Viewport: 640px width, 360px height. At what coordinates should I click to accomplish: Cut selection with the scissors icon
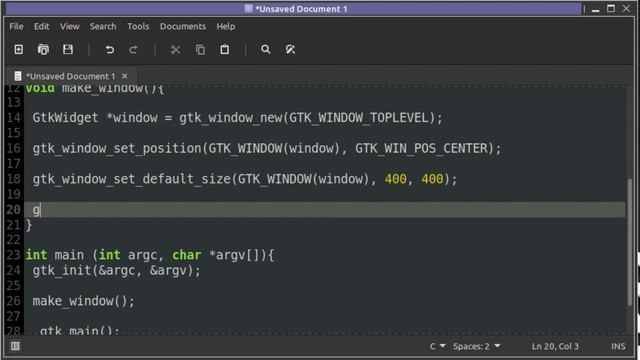(176, 49)
